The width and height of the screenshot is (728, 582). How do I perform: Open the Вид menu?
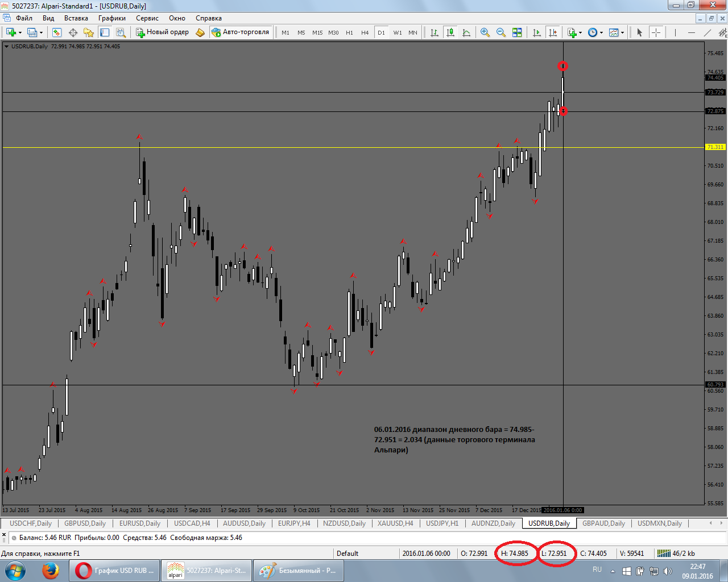pos(48,18)
